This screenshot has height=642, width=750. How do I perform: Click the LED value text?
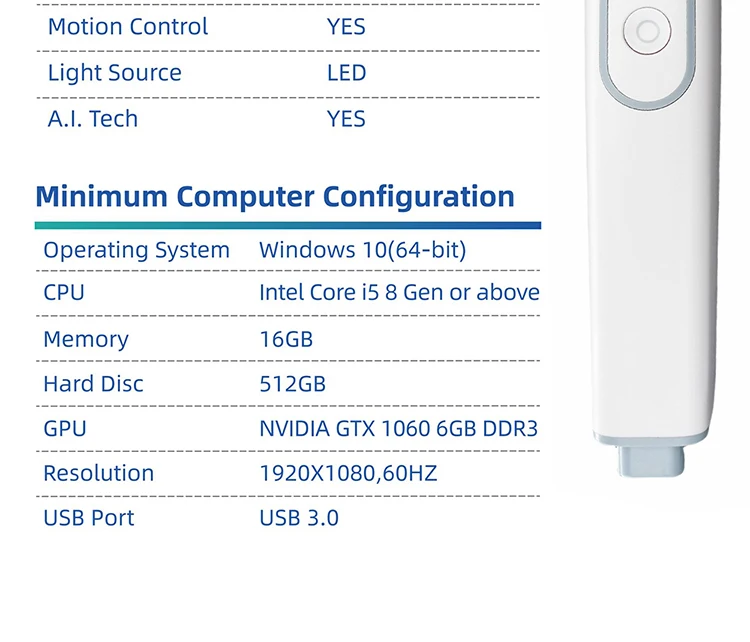pyautogui.click(x=347, y=73)
